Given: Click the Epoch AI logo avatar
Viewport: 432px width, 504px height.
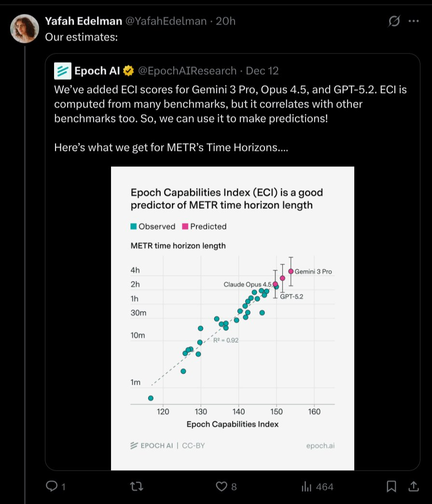Looking at the screenshot, I should pyautogui.click(x=63, y=71).
